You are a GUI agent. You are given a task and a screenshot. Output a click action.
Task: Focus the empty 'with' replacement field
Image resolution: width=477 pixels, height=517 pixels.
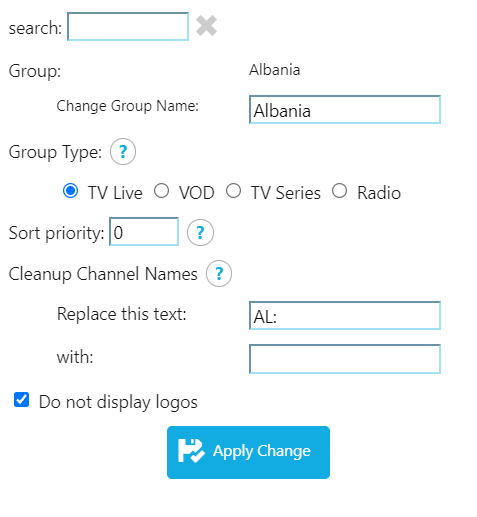[x=345, y=359]
